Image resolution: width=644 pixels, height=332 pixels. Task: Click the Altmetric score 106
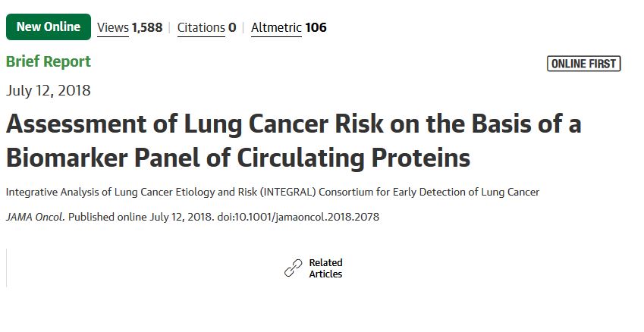point(316,28)
